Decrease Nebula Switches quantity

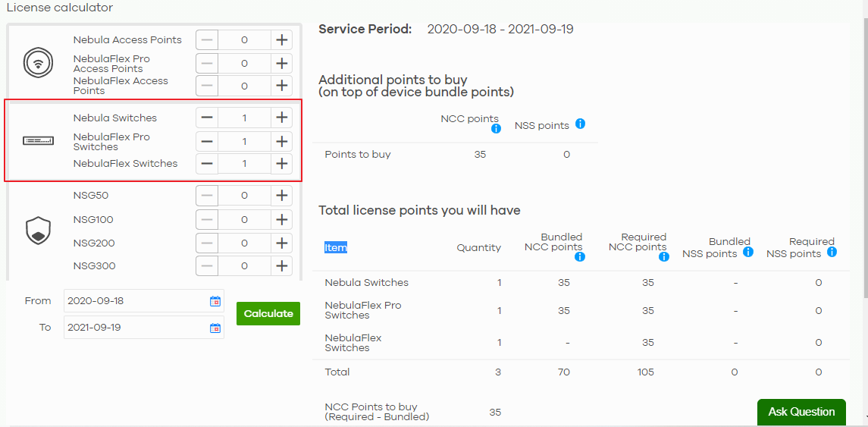pos(207,118)
